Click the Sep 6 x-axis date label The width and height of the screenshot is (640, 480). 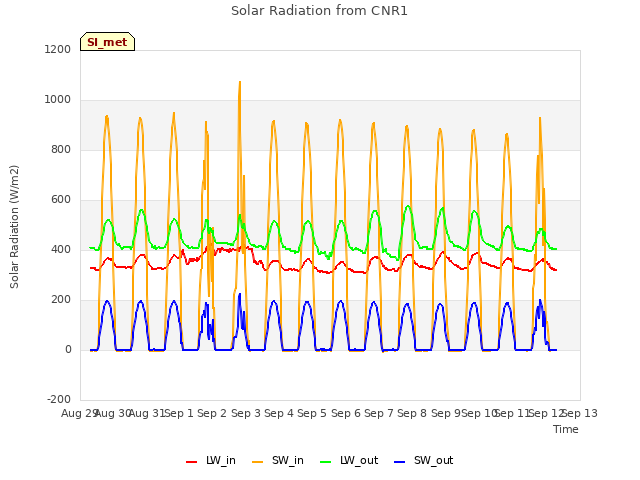[346, 413]
